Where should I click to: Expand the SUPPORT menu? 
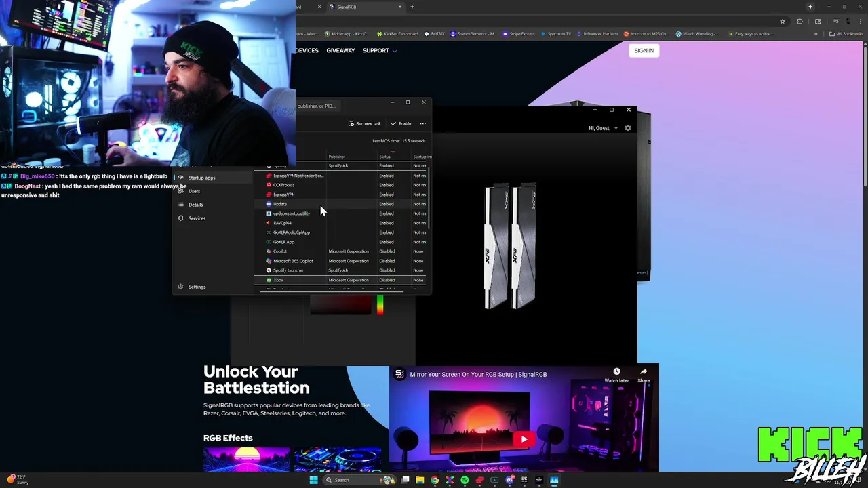tap(380, 51)
